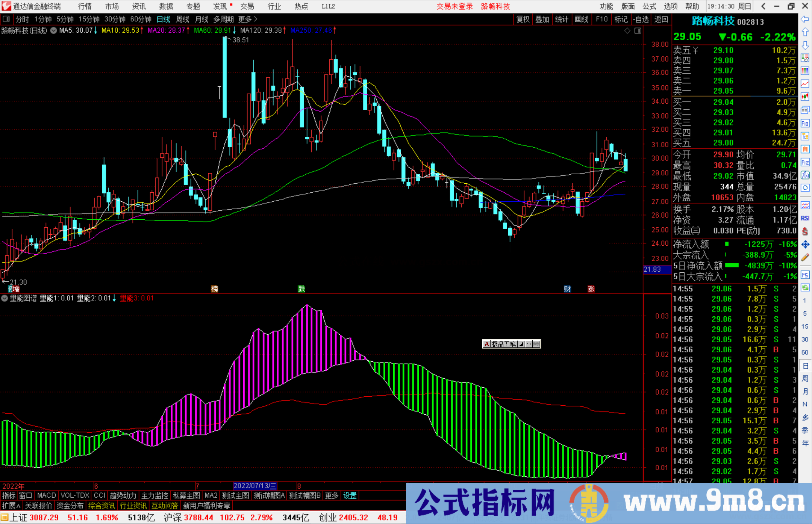Collapse the 量能图谱 indicator panel arrow
This screenshot has height=524, width=812.
pos(4,298)
